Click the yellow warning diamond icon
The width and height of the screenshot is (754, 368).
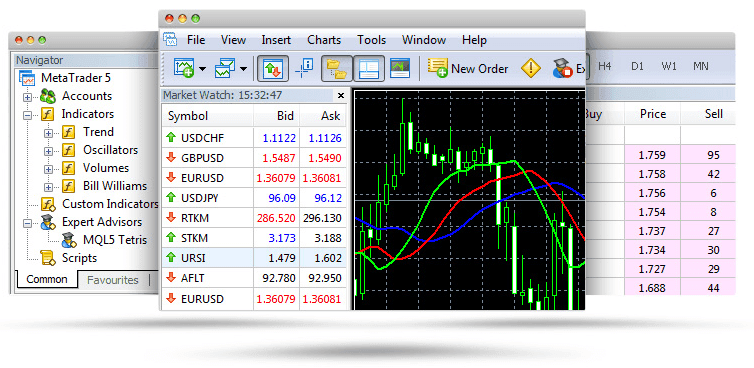531,68
